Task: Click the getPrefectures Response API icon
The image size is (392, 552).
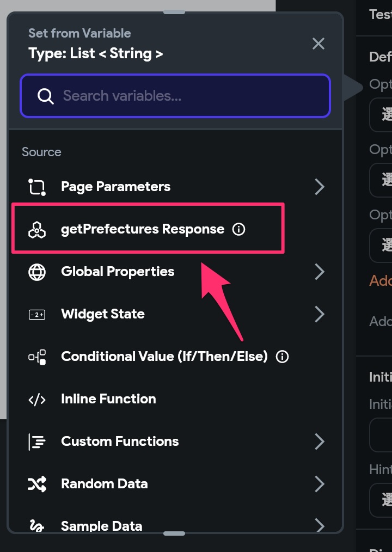Action: (x=37, y=229)
